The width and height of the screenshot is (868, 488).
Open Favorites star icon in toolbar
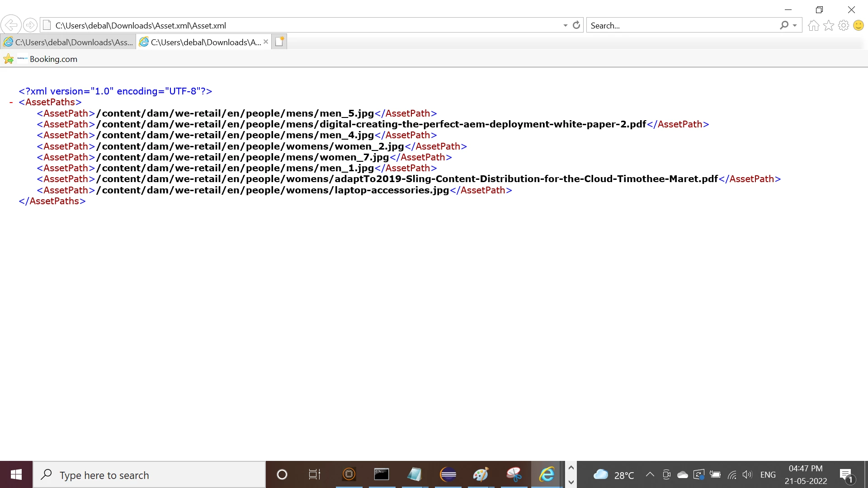[x=828, y=26]
